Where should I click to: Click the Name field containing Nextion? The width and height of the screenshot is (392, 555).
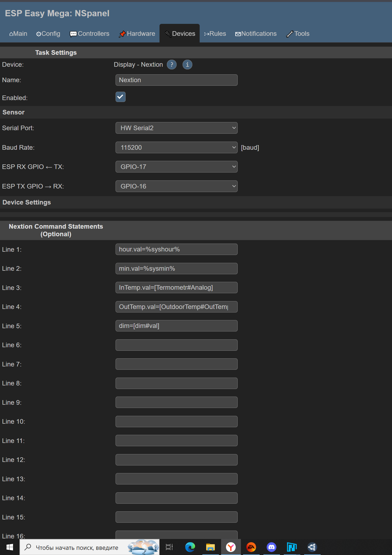tap(176, 80)
